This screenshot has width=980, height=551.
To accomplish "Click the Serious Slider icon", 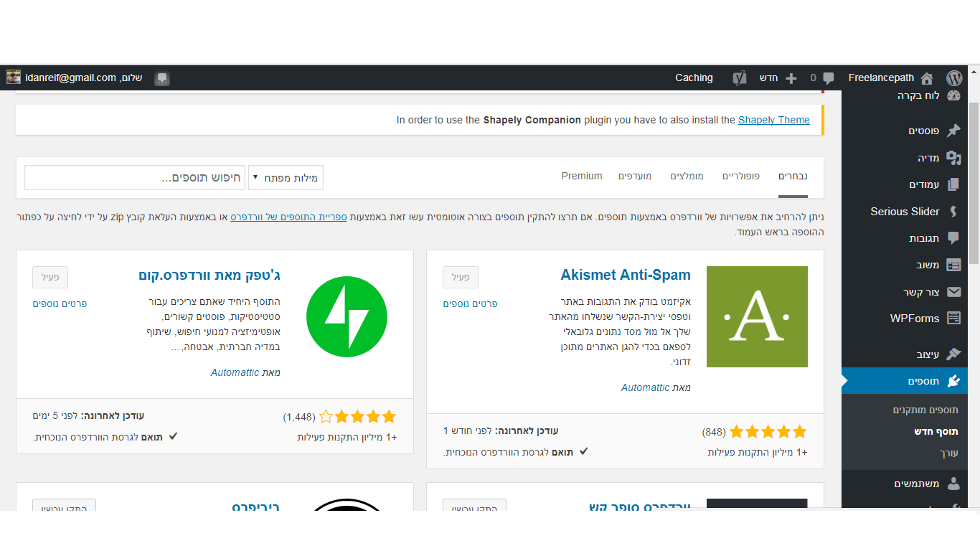I will (953, 212).
